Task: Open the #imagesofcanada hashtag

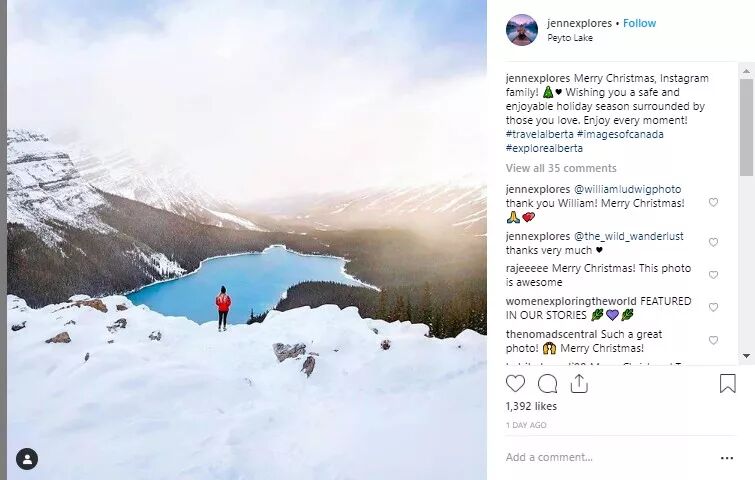Action: (x=620, y=134)
